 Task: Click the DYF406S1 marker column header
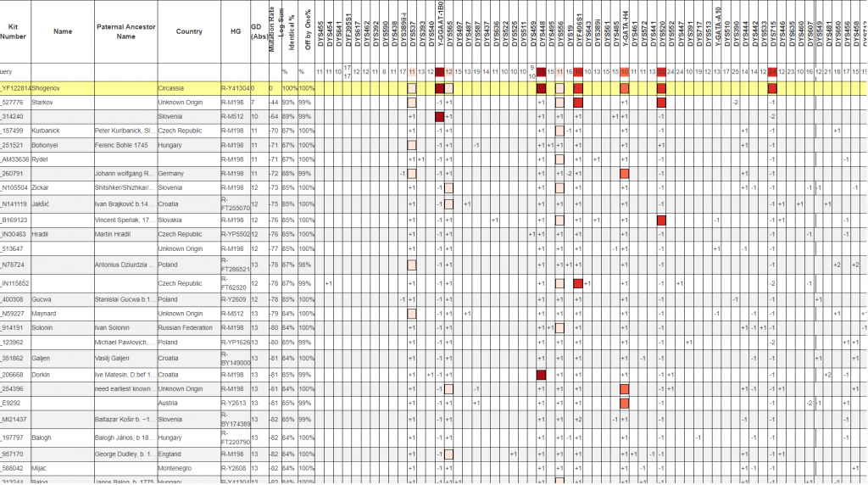pos(578,31)
